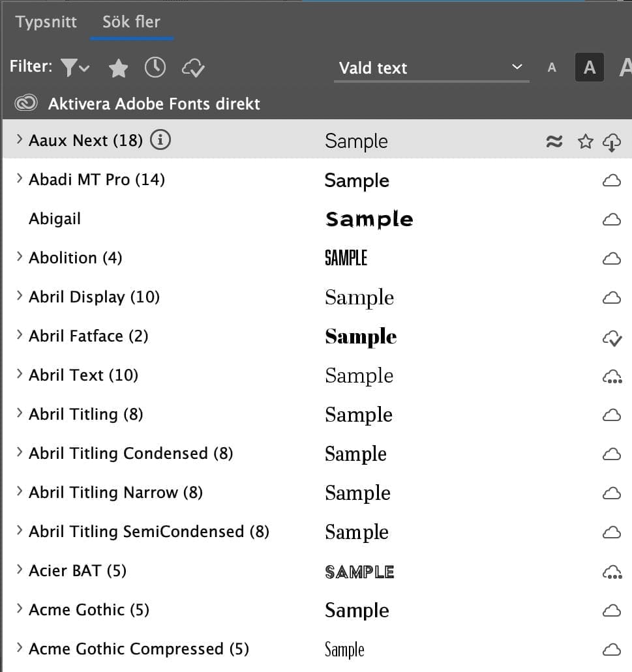
Task: Toggle the favorites star filter
Action: (x=118, y=68)
